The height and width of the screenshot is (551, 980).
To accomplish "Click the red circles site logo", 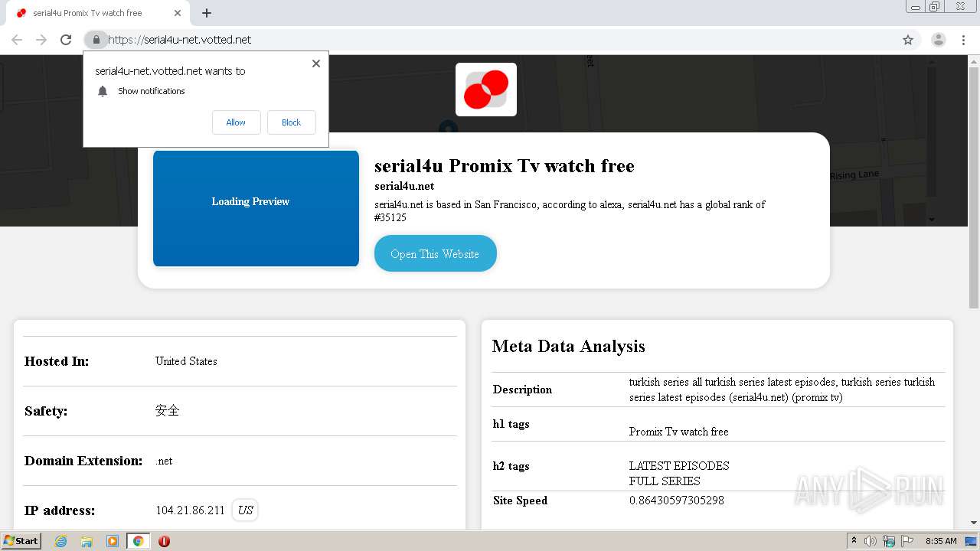I will pyautogui.click(x=486, y=90).
